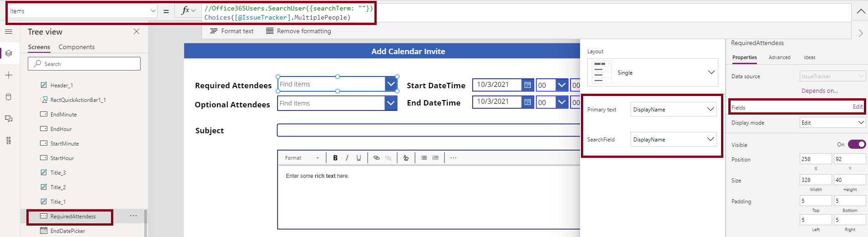Click the Underline formatting icon
The image size is (868, 237).
359,158
